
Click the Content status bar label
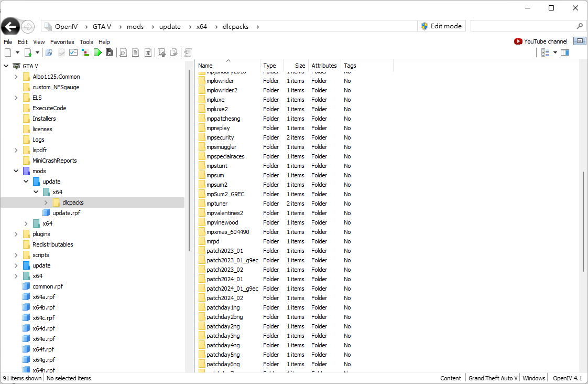tap(450, 378)
